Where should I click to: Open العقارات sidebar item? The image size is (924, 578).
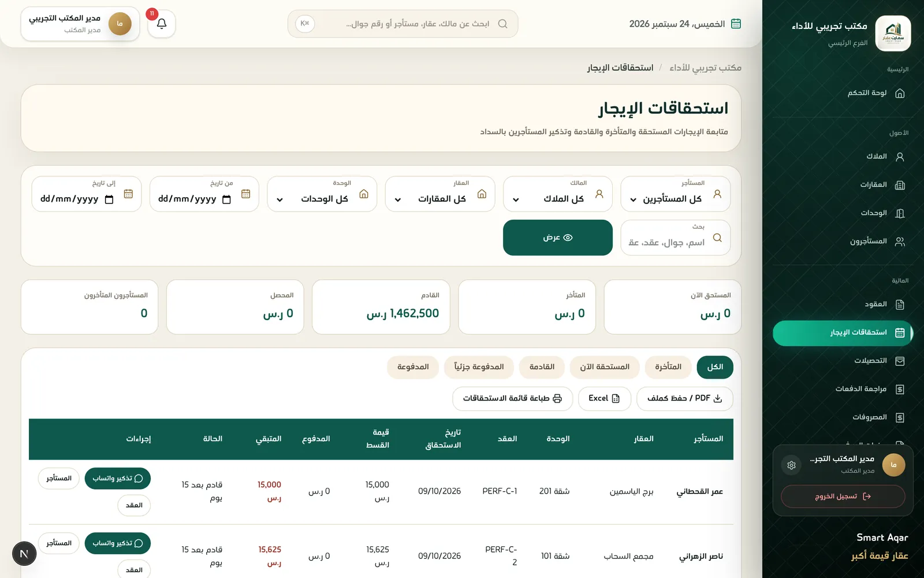coord(842,185)
